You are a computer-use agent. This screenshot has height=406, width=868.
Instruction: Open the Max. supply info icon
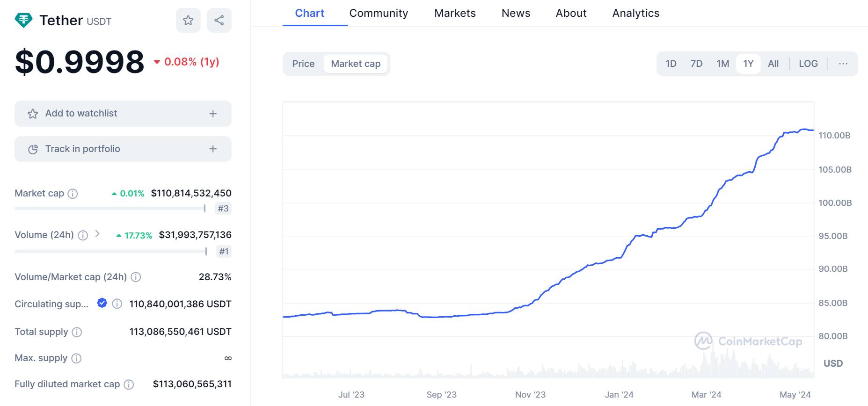76,358
